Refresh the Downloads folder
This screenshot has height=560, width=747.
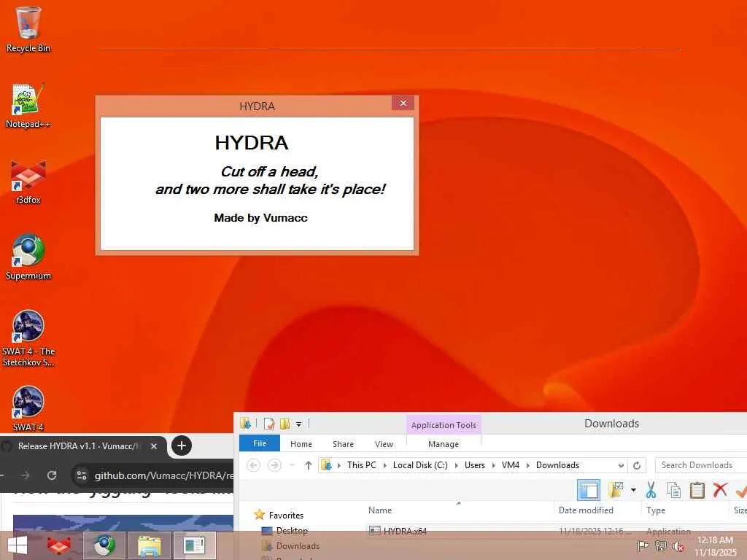click(x=636, y=466)
